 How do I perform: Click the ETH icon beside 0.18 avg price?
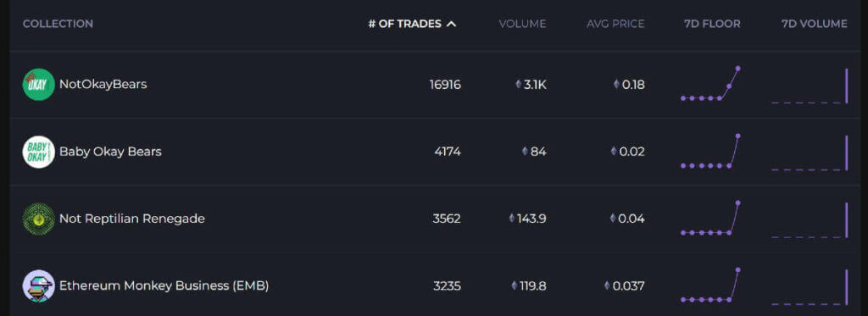617,85
